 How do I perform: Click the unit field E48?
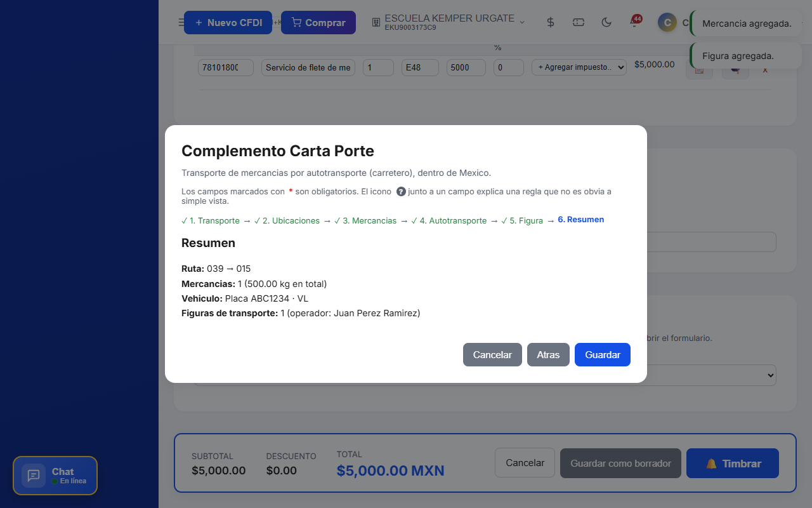[421, 67]
